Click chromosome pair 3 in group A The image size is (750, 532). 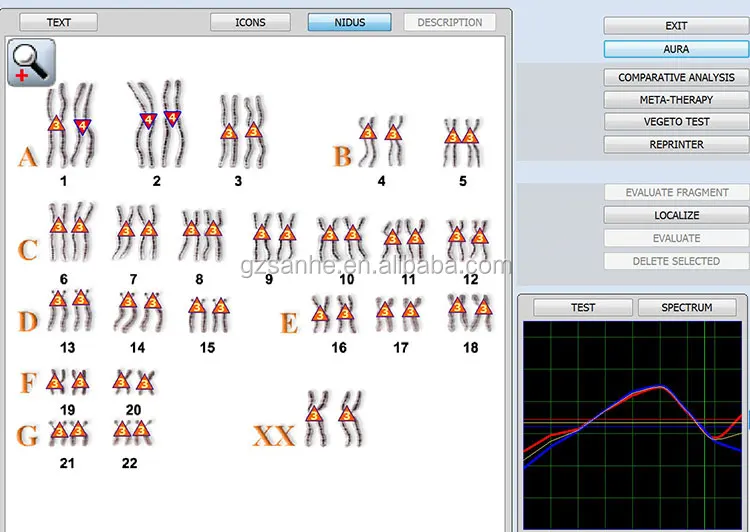pyautogui.click(x=240, y=130)
